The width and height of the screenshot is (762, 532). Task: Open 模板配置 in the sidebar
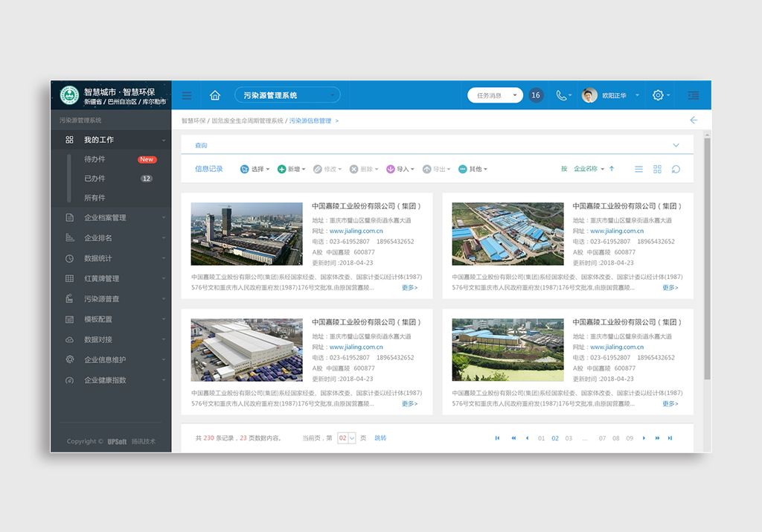111,319
